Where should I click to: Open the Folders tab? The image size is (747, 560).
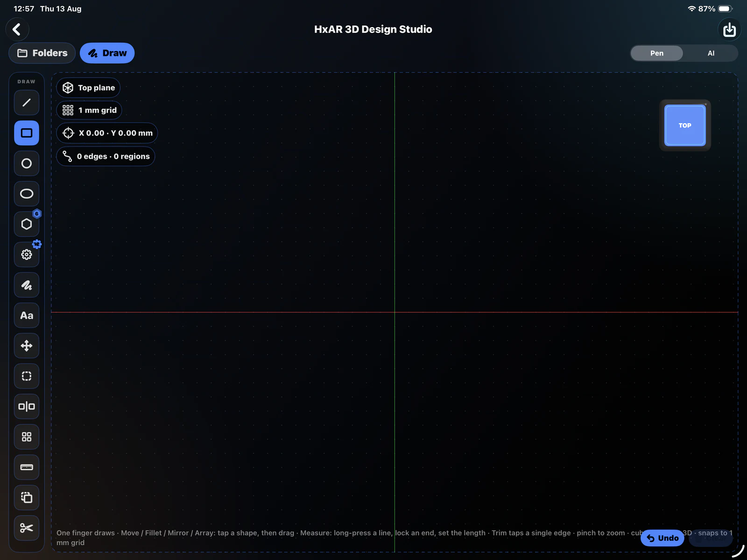pyautogui.click(x=42, y=53)
